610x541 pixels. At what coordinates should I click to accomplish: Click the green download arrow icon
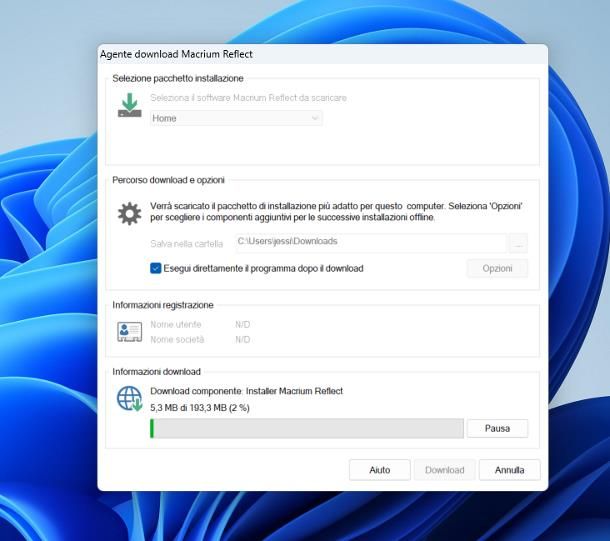[x=130, y=105]
